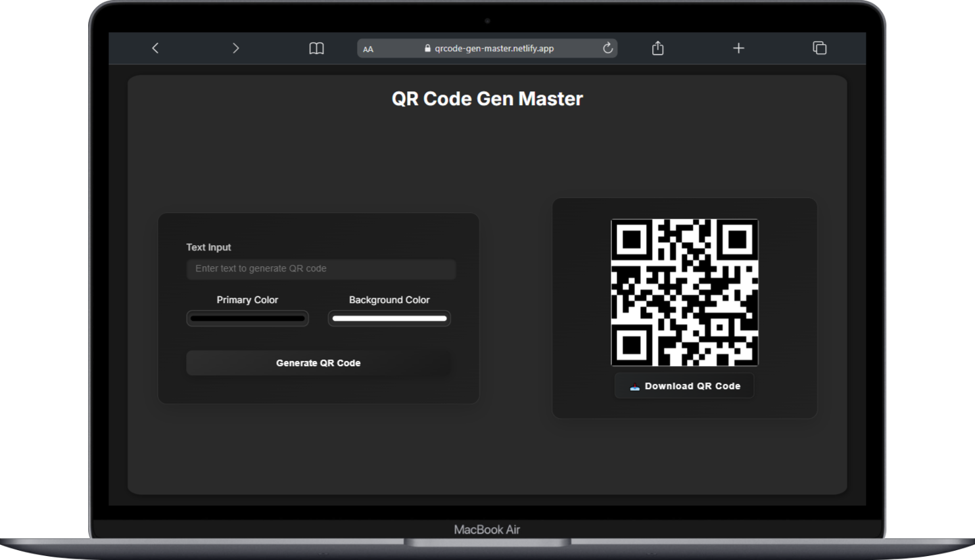Open the Background Color picker swatch
Screen dimensions: 975x560
(x=389, y=319)
